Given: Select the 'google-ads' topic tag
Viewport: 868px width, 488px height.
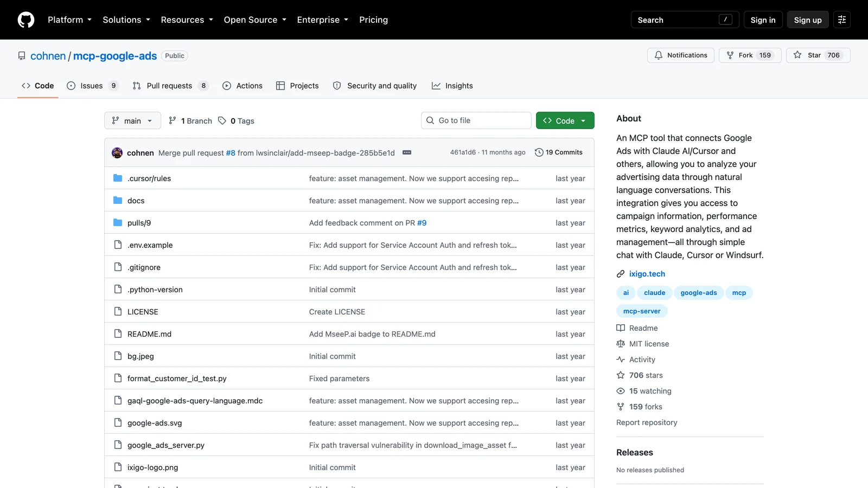Looking at the screenshot, I should [x=698, y=293].
